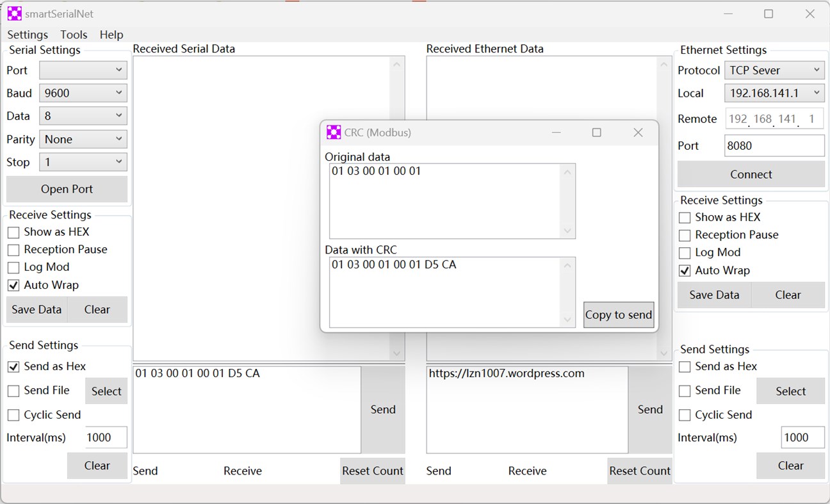Click Copy to send in CRC dialog
The height and width of the screenshot is (504, 830).
pyautogui.click(x=618, y=314)
